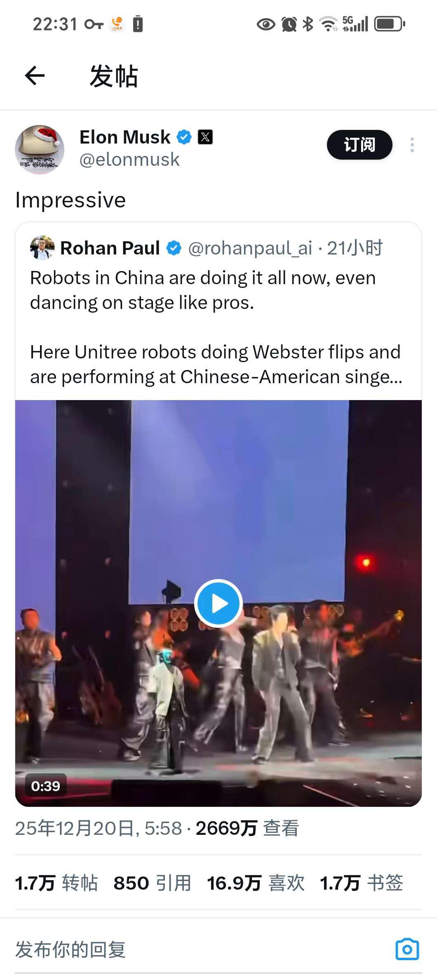Tap the X affiliation badge icon
437x980 pixels.
pos(205,137)
